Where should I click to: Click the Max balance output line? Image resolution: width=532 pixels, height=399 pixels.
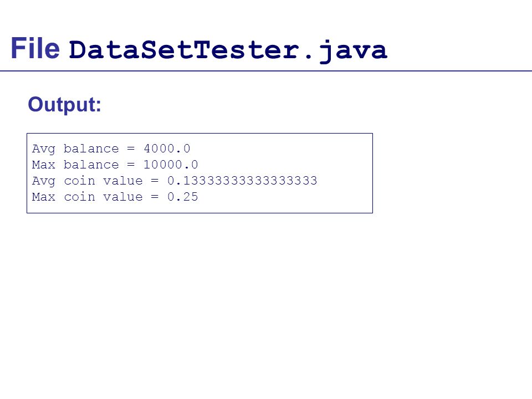click(x=115, y=165)
